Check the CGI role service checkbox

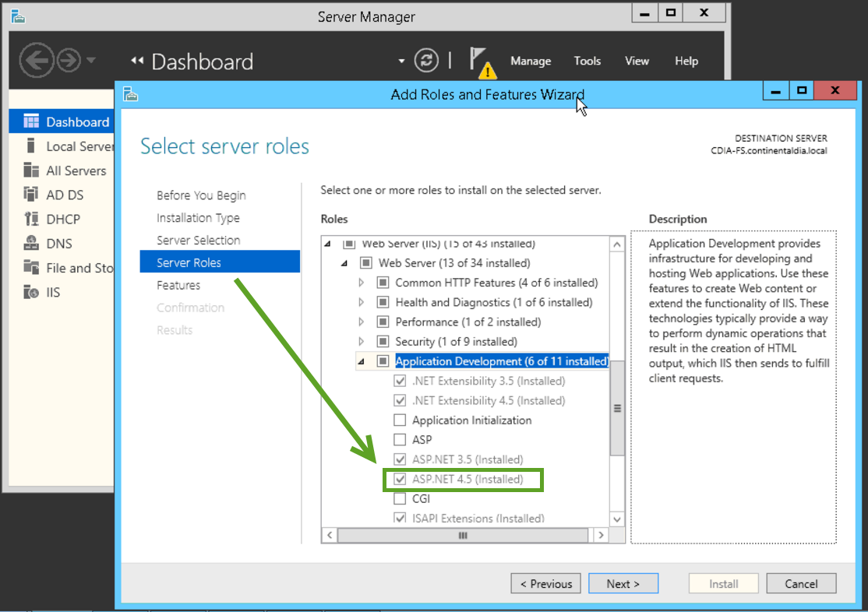(400, 498)
